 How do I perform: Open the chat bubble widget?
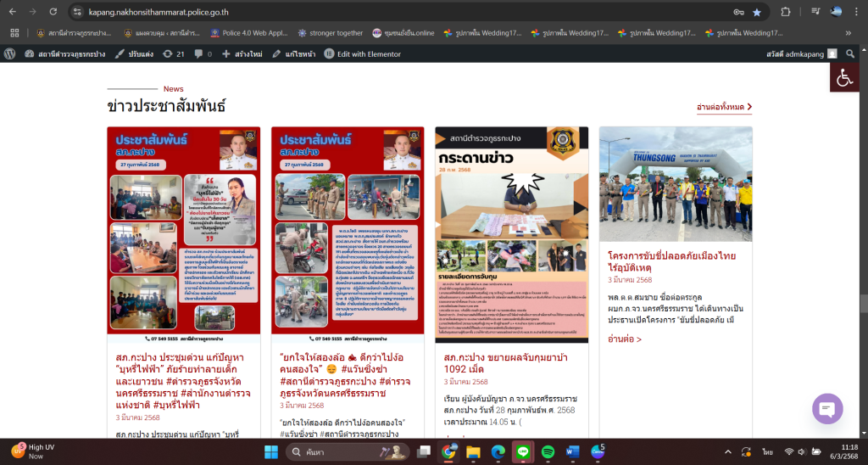pyautogui.click(x=827, y=408)
